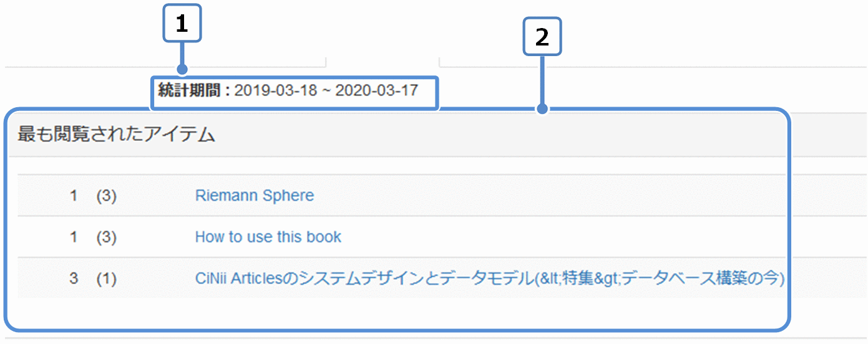Click view count (3) beside Riemann Sphere
The width and height of the screenshot is (868, 344).
(x=107, y=196)
